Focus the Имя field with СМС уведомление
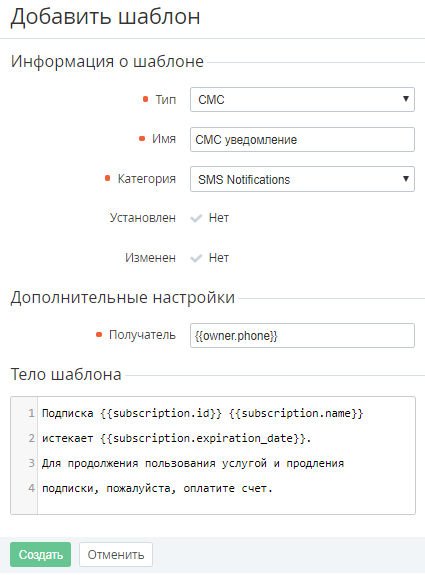The height and width of the screenshot is (575, 425). click(302, 139)
